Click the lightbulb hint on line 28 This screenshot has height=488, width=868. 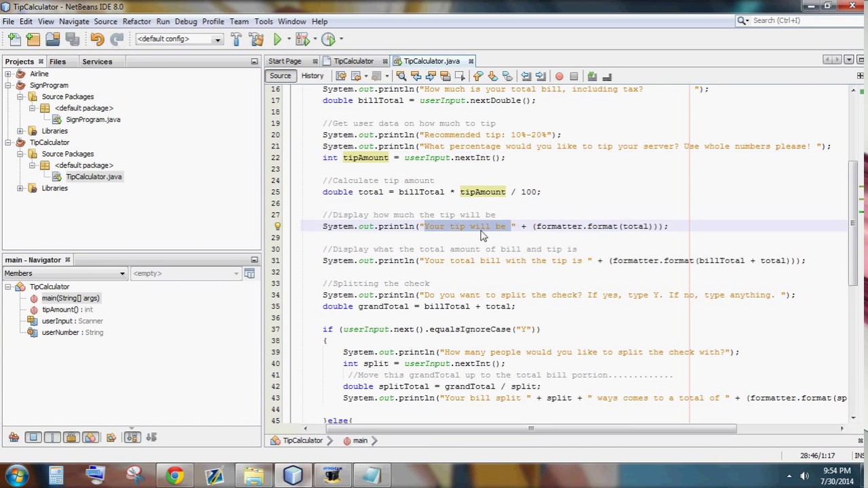(x=277, y=226)
